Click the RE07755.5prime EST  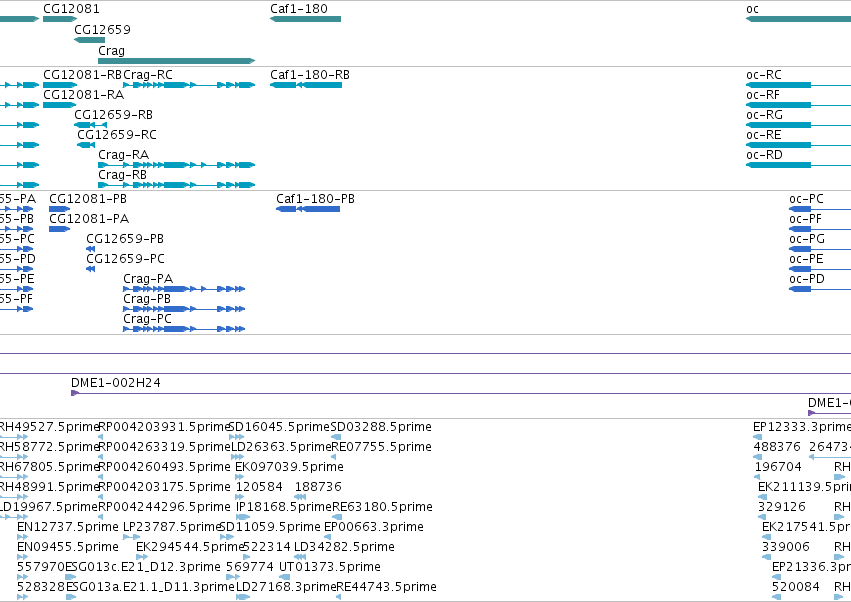click(x=333, y=457)
